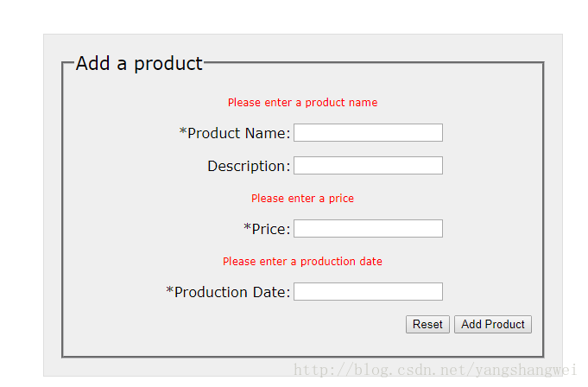Image resolution: width=588 pixels, height=387 pixels.
Task: Click the colon after the Description label
Action: pos(288,167)
